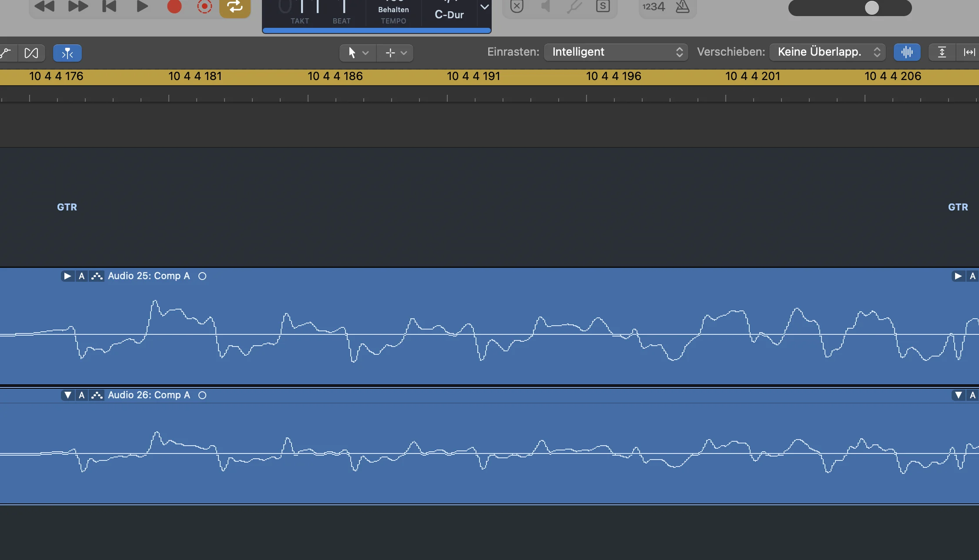This screenshot has width=979, height=560.
Task: Open the Verschieben Keine Überlapp. dropdown
Action: (x=828, y=52)
